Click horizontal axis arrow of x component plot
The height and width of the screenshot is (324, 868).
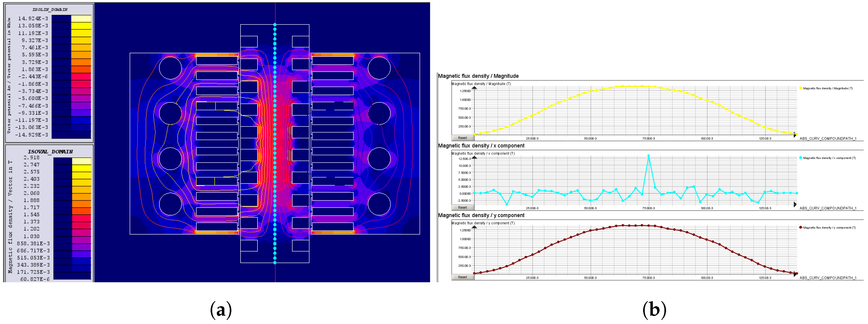795,204
